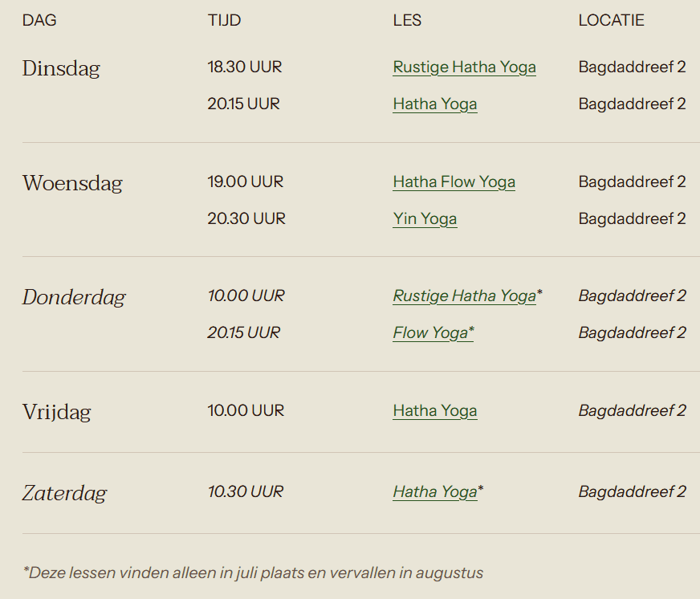Open Friday's Hatha Yoga link
Image resolution: width=700 pixels, height=599 pixels.
click(x=435, y=410)
